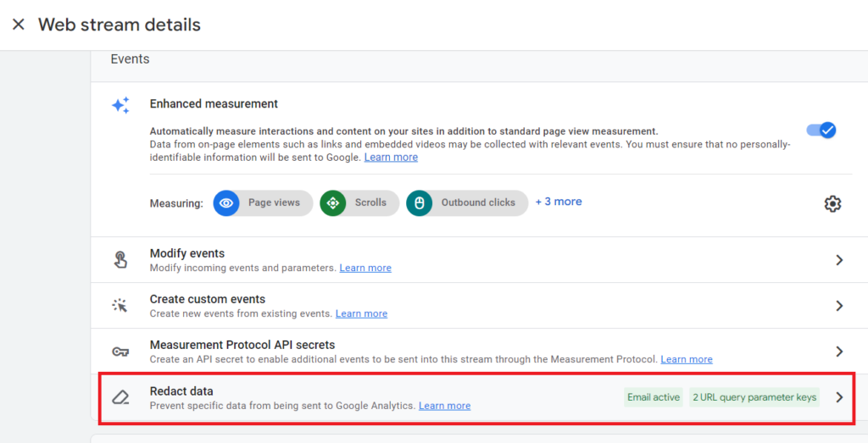
Task: Click the Outbound clicks mouse icon
Action: [x=419, y=203]
